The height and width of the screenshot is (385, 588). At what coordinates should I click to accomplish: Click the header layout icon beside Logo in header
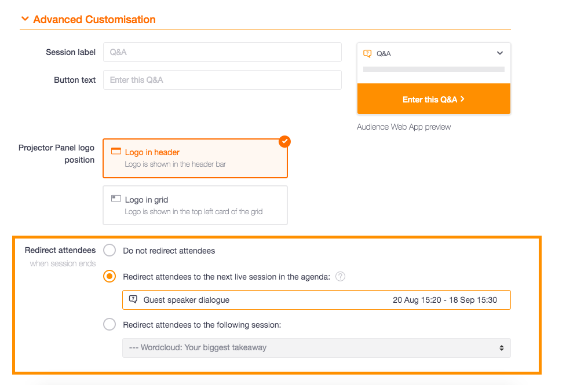pyautogui.click(x=116, y=151)
